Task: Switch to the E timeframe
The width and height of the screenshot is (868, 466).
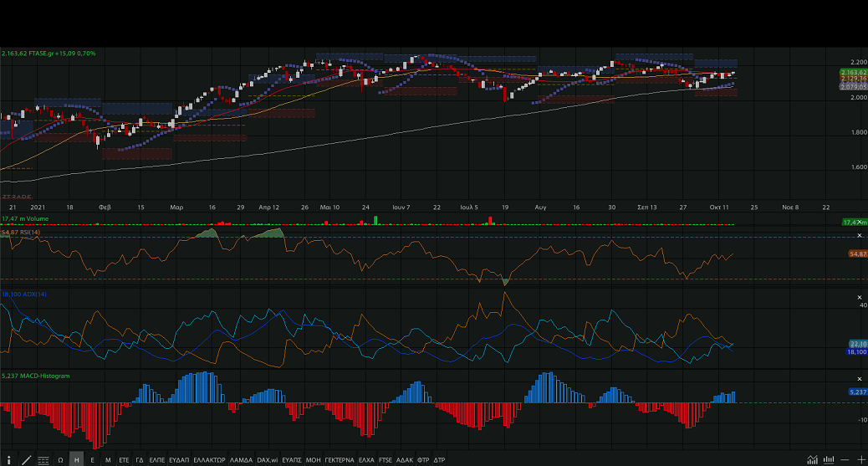Action: [x=92, y=460]
